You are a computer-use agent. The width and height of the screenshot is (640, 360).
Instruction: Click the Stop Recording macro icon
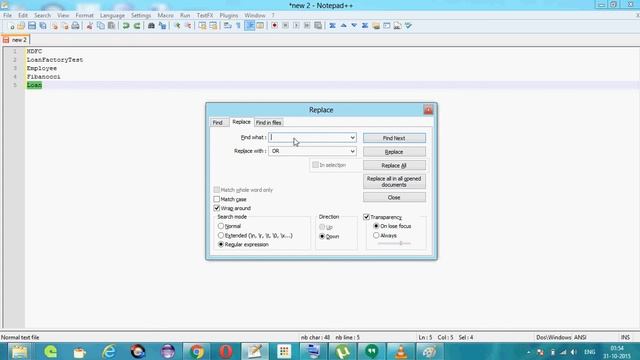(x=285, y=26)
